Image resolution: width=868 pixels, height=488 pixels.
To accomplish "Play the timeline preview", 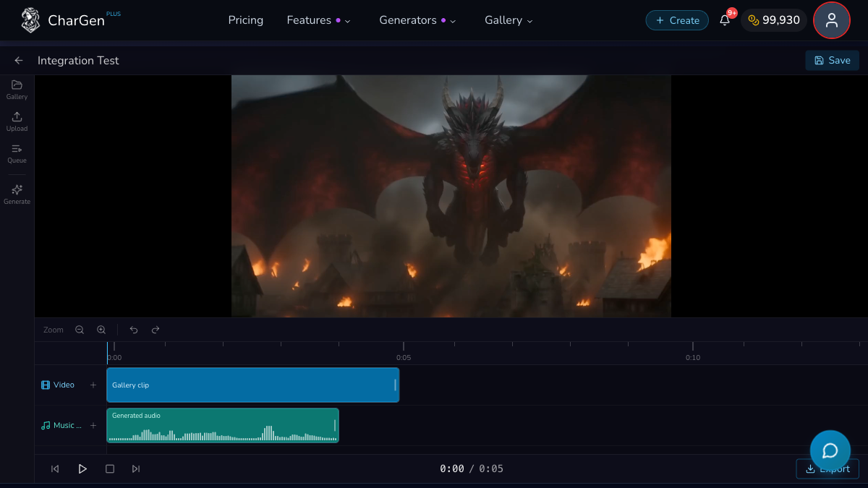I will (x=82, y=468).
